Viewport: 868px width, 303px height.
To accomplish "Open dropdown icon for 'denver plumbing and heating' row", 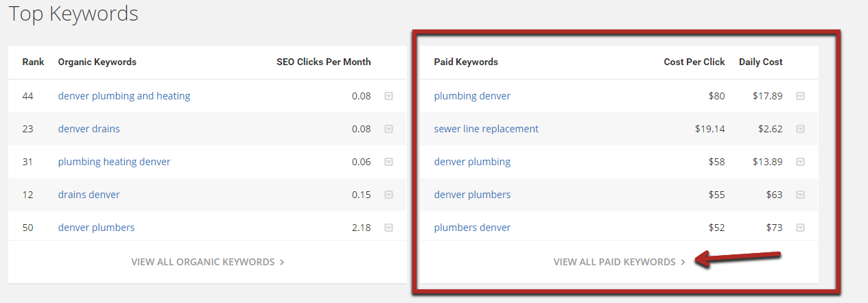I will (388, 96).
